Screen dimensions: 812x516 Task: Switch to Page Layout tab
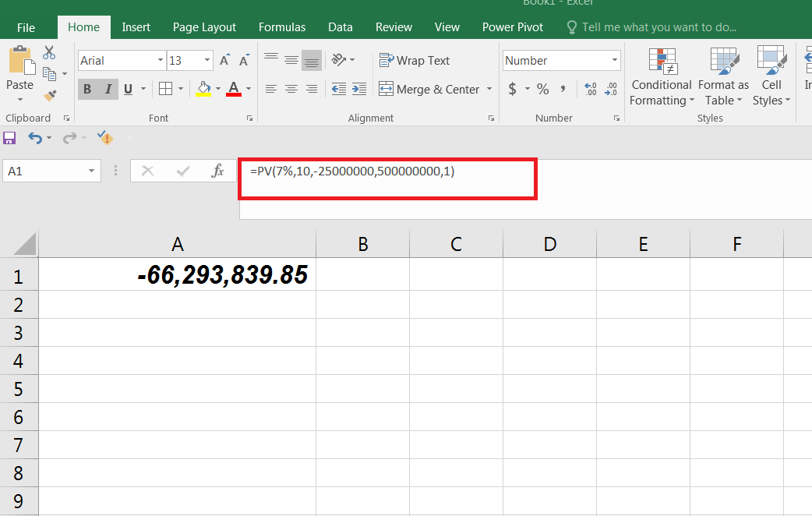click(x=204, y=27)
